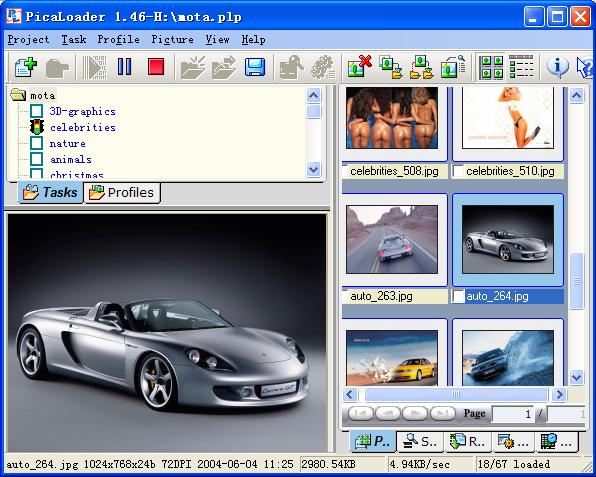Tick the checkbox for auto_264.jpg
The height and width of the screenshot is (477, 596).
[x=458, y=296]
